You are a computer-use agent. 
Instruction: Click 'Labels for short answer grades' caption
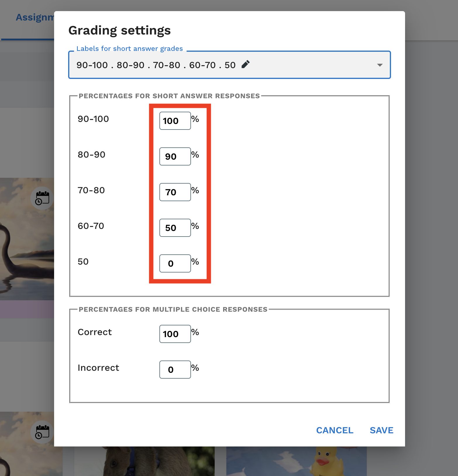click(130, 49)
